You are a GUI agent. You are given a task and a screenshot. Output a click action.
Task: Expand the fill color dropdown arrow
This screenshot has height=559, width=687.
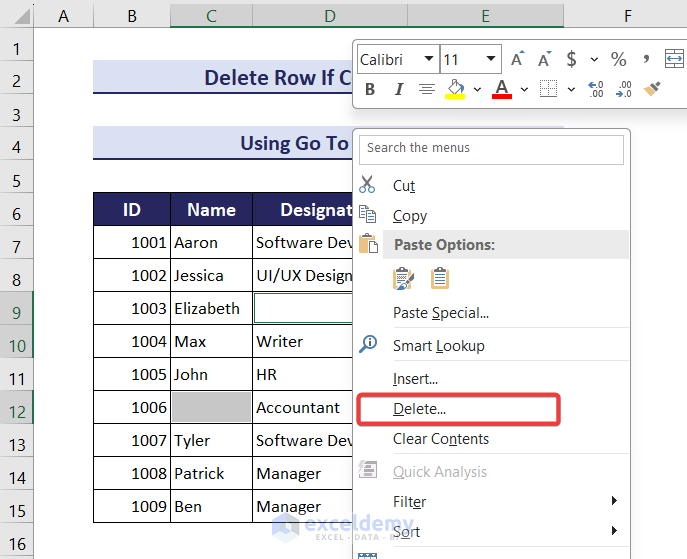point(477,90)
